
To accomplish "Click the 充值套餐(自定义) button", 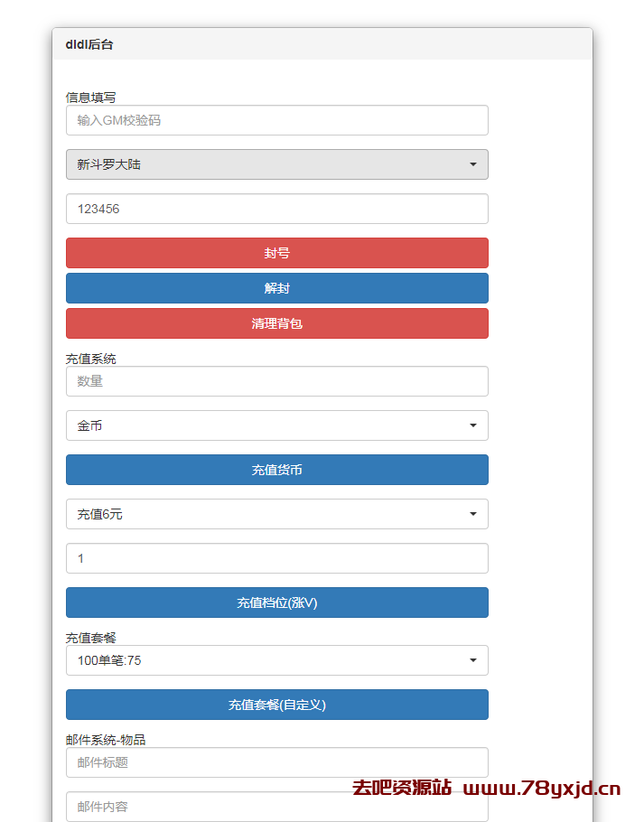I will click(276, 705).
